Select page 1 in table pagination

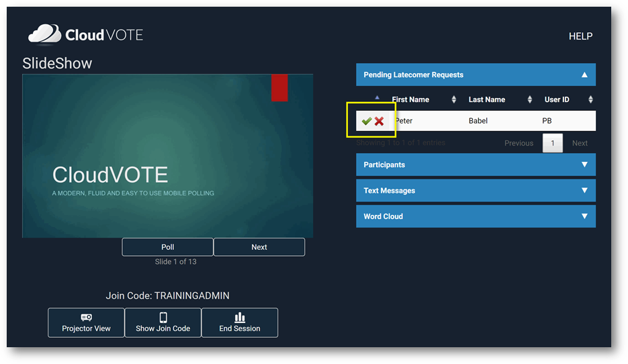[553, 143]
